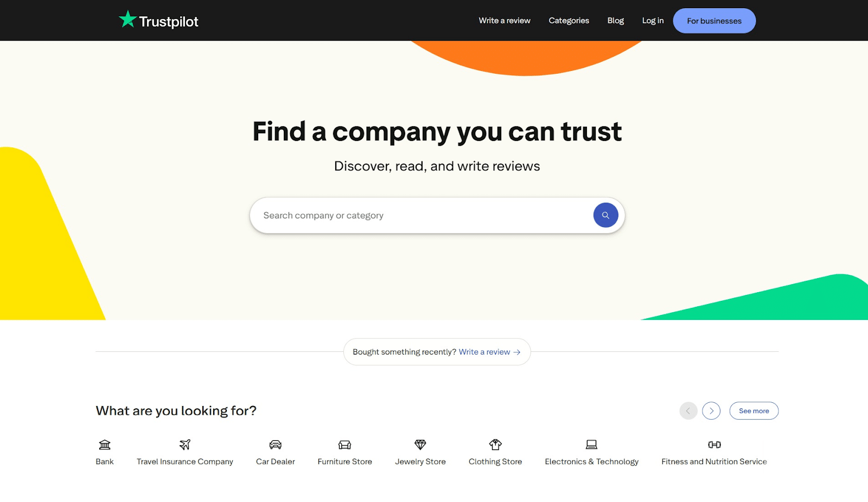Click the For businesses button
The width and height of the screenshot is (868, 502).
click(x=714, y=21)
